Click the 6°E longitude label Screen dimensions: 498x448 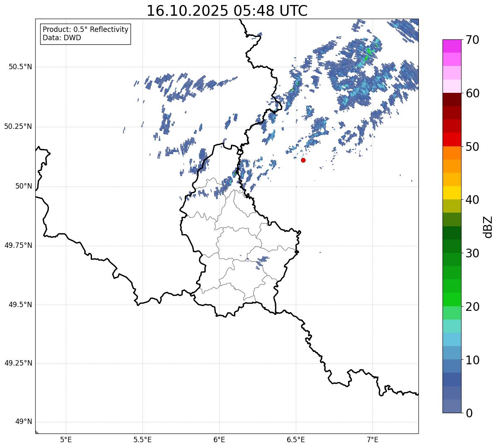219,439
